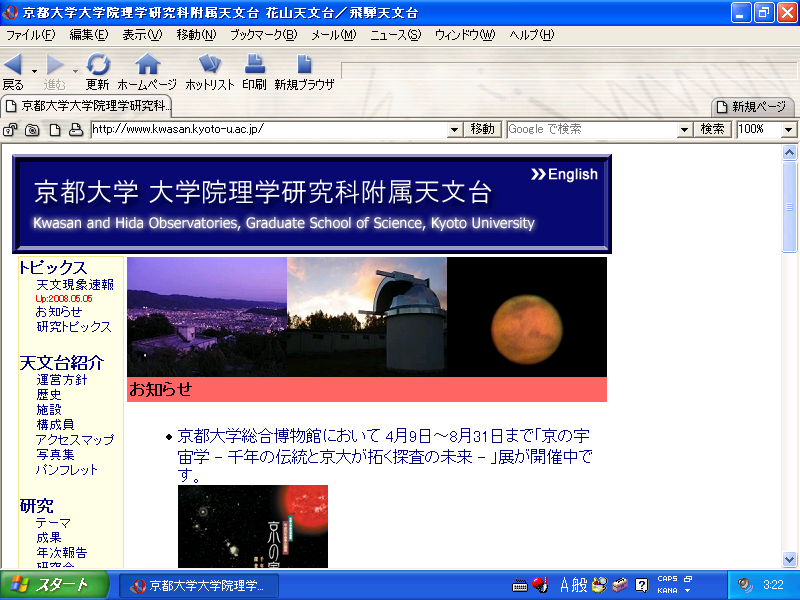This screenshot has height=600, width=800.
Task: Click the 検索 search button
Action: pyautogui.click(x=712, y=129)
